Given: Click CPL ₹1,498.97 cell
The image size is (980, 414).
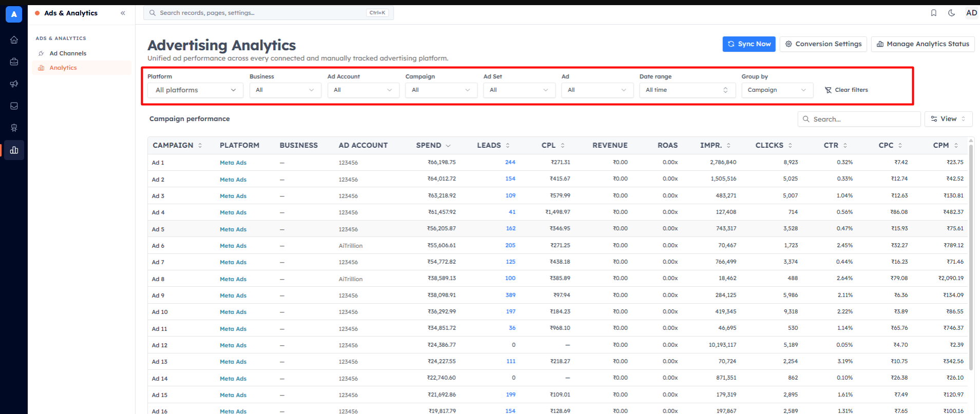Looking at the screenshot, I should coord(558,212).
